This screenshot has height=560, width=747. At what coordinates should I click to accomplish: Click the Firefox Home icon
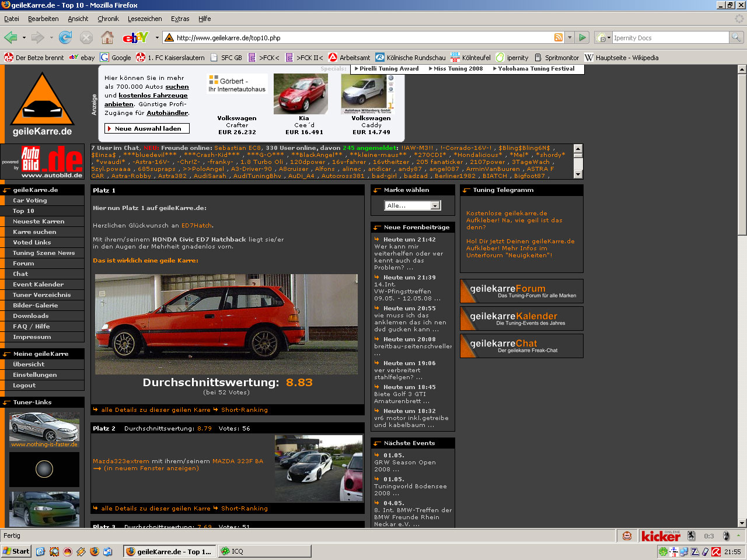107,38
